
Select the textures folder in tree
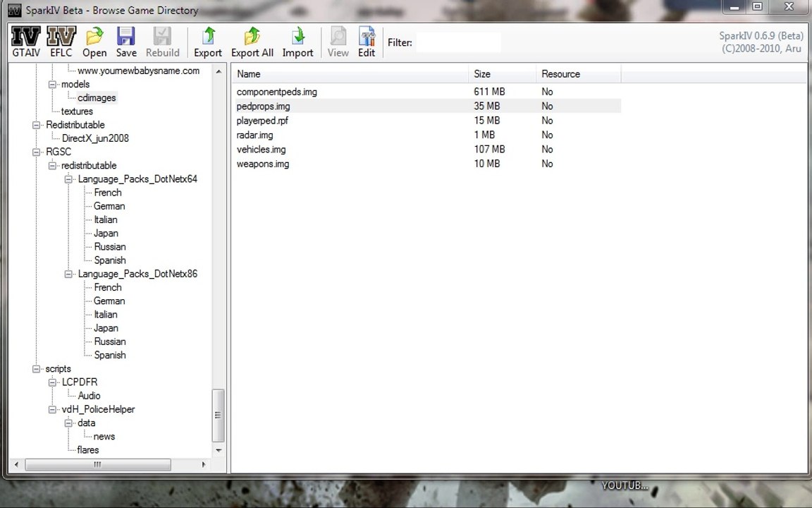click(77, 111)
